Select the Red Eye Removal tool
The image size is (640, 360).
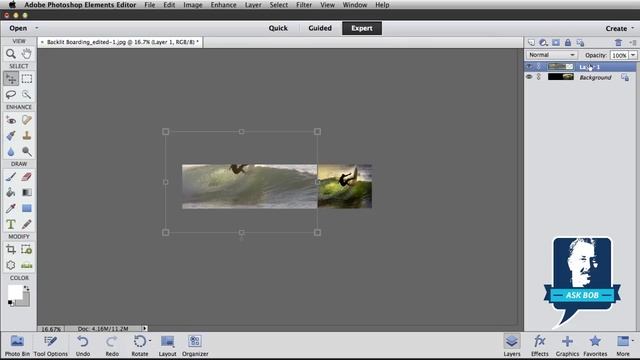coord(11,120)
